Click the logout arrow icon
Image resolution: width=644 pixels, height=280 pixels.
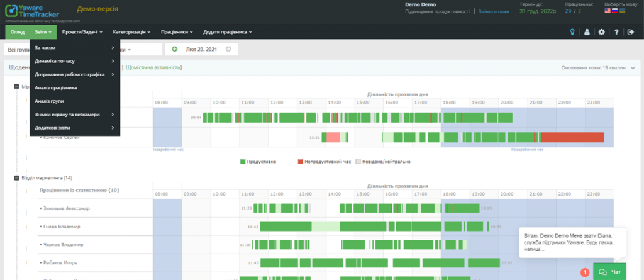[x=631, y=32]
